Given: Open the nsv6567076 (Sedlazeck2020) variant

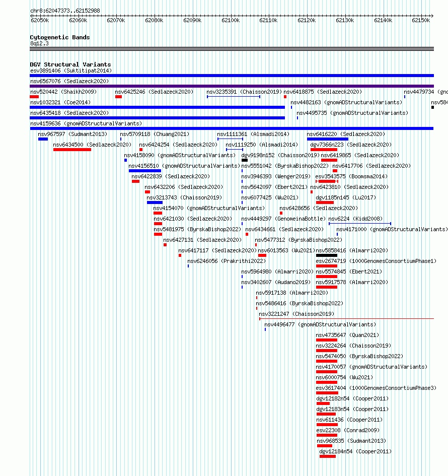Looking at the screenshot, I should click(69, 82).
